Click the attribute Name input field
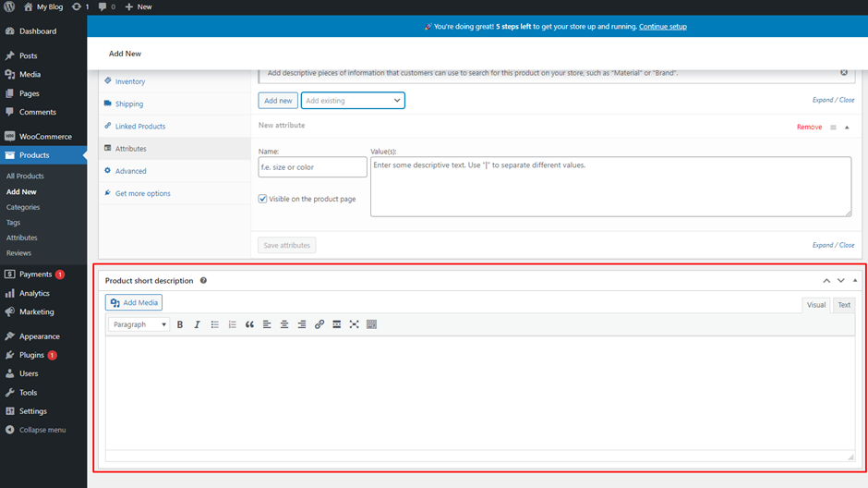 [312, 167]
